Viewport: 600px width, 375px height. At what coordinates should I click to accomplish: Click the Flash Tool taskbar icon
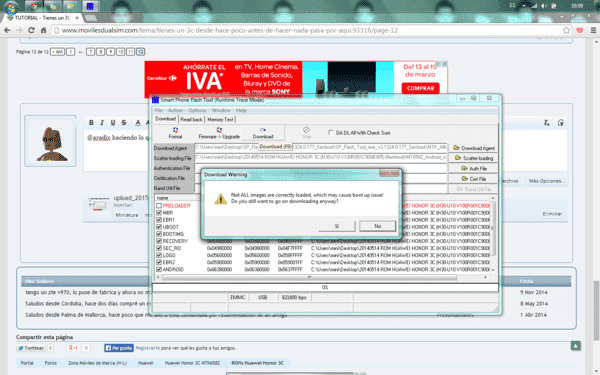pos(90,6)
